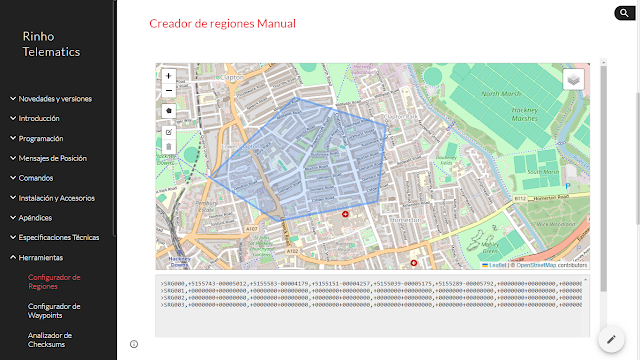Click the >SRG003 output line
Viewport: 640px width, 360px height.
(x=371, y=304)
